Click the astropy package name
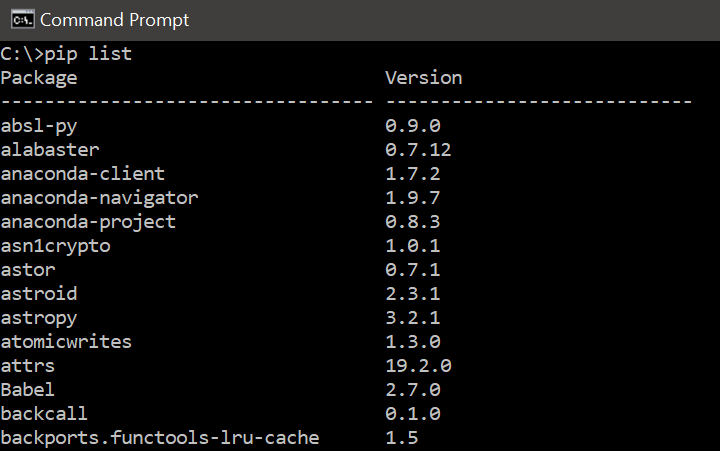Viewport: 720px width, 451px height. (x=39, y=318)
